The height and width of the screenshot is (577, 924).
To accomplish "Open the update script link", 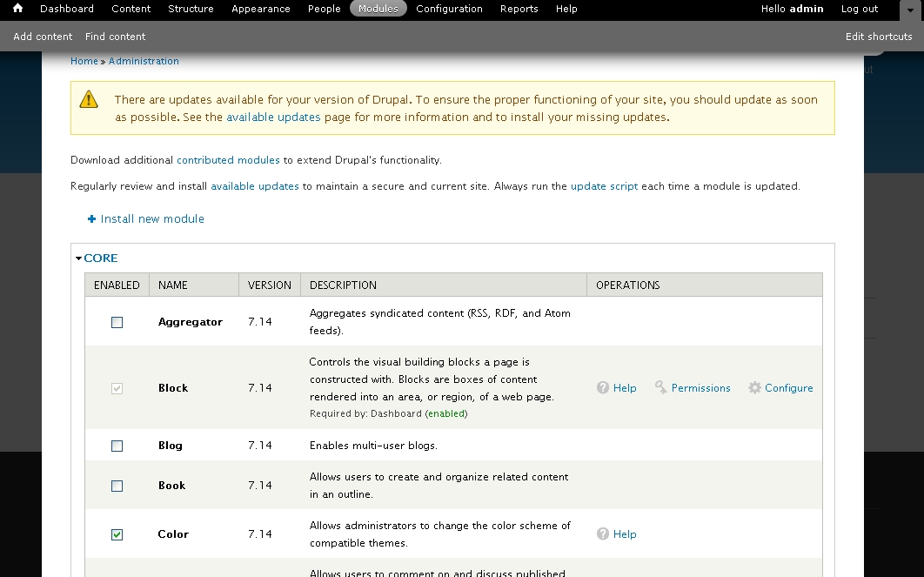I will pos(604,186).
